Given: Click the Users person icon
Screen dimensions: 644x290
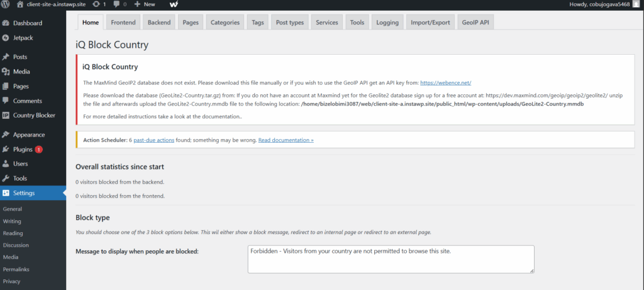Looking at the screenshot, I should click(6, 164).
